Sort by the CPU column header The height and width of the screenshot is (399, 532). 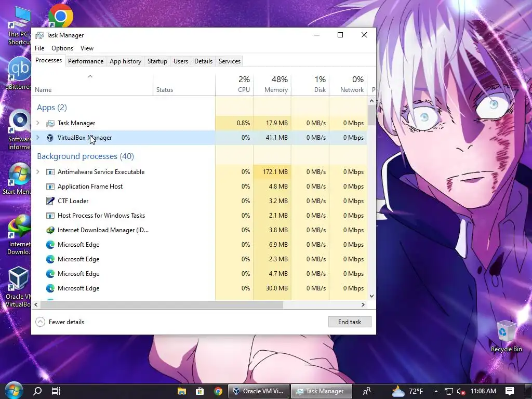[x=234, y=84]
